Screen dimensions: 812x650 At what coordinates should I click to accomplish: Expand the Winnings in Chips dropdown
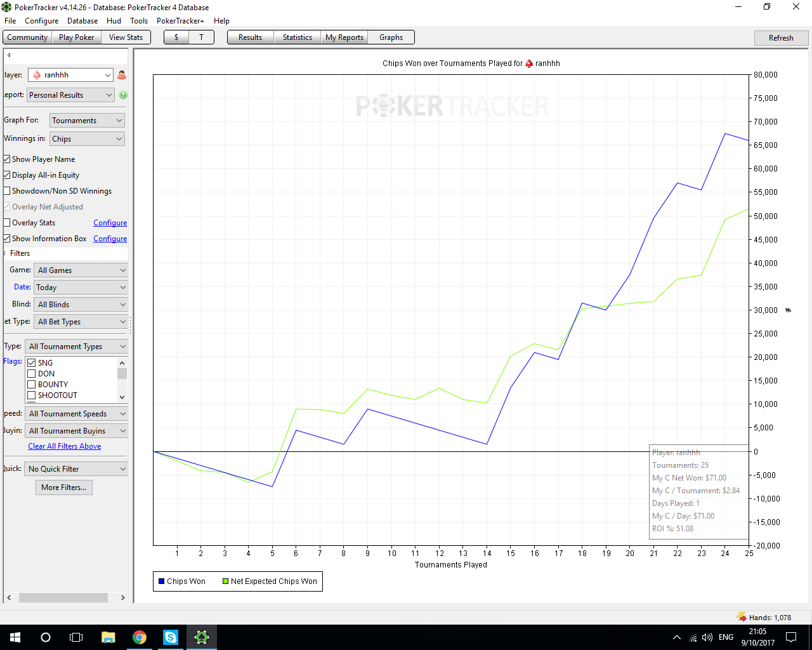click(x=87, y=139)
